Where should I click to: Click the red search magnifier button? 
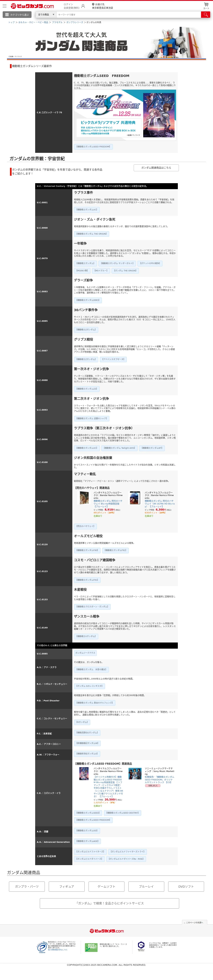coord(206,14)
